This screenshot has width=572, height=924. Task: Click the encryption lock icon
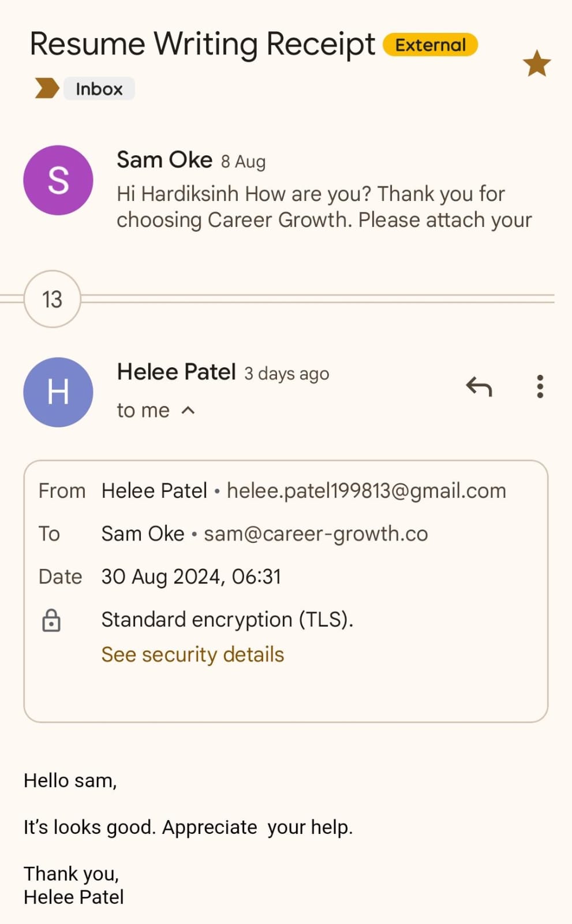(x=51, y=620)
